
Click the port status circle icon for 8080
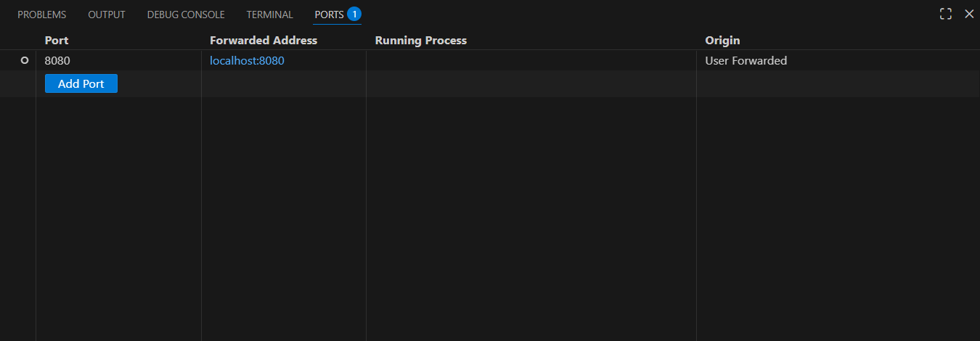(x=25, y=61)
